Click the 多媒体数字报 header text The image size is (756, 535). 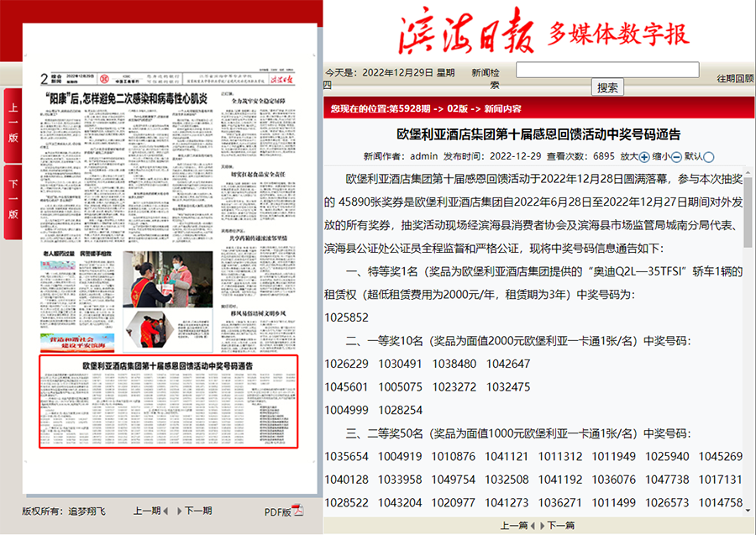pyautogui.click(x=618, y=34)
